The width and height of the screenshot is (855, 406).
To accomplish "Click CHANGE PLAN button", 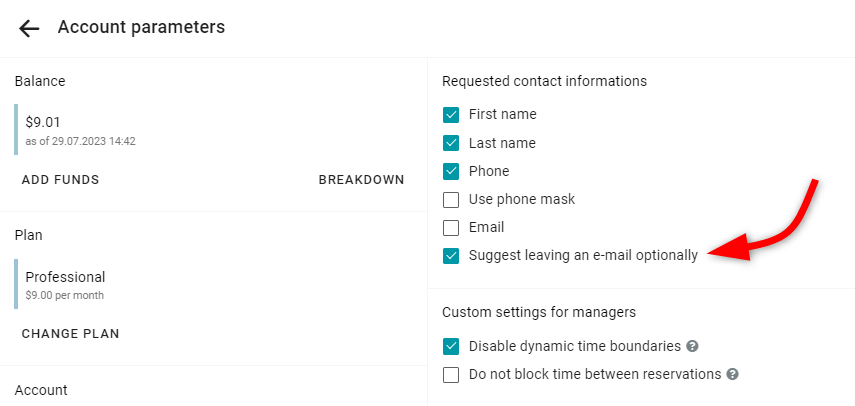I will [x=70, y=334].
